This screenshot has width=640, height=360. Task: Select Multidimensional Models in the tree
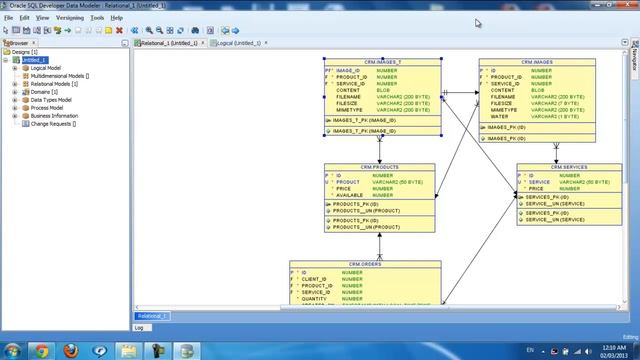click(x=60, y=76)
